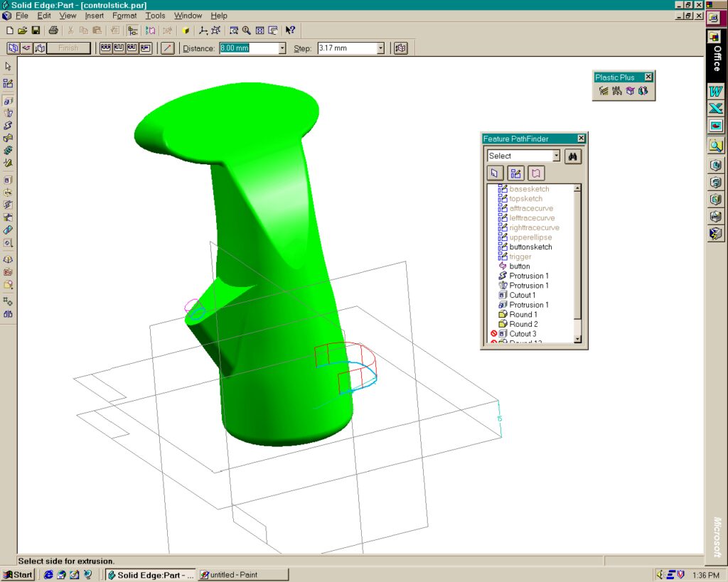Select the Protrusion tool in left toolbar

tap(8, 101)
